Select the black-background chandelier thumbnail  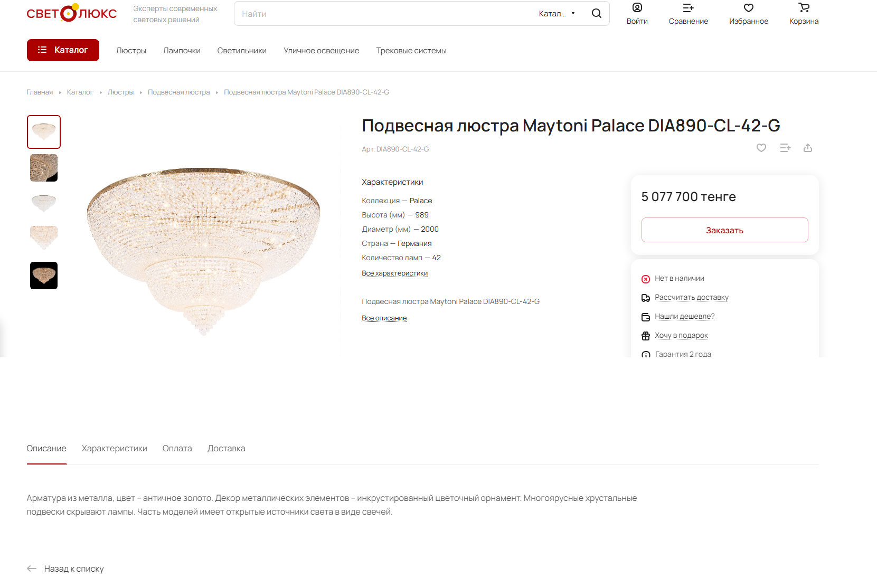point(44,276)
